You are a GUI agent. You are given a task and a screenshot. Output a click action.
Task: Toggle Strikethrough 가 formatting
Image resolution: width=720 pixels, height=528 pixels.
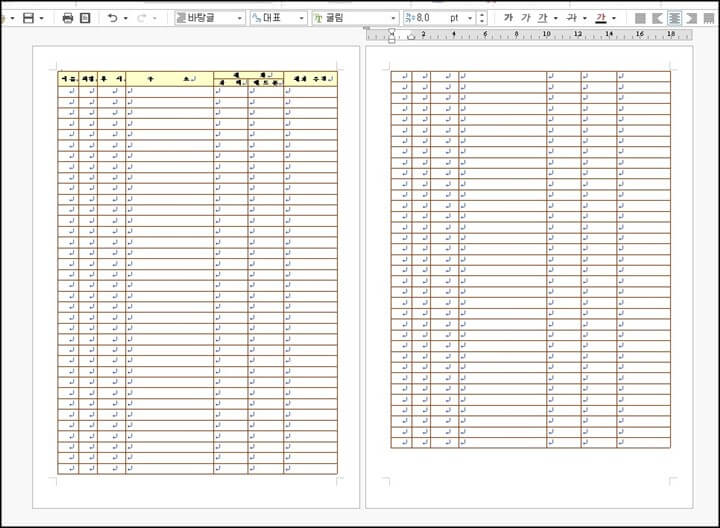[x=572, y=18]
